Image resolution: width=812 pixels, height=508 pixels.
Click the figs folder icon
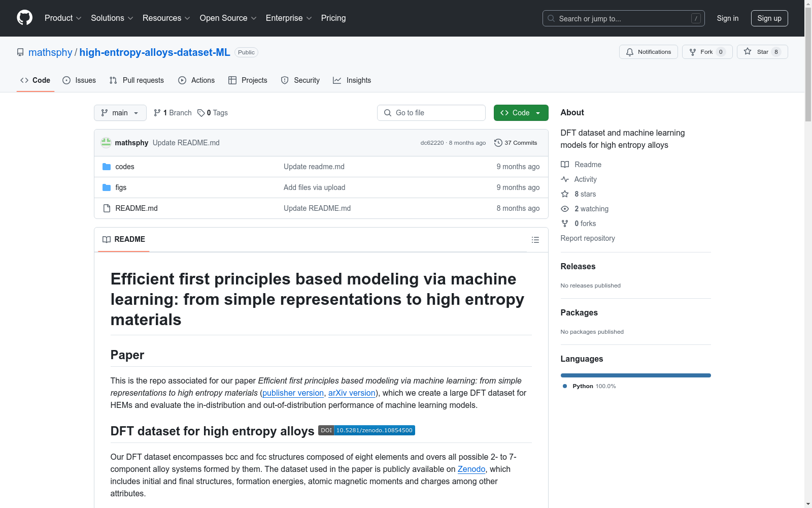107,187
